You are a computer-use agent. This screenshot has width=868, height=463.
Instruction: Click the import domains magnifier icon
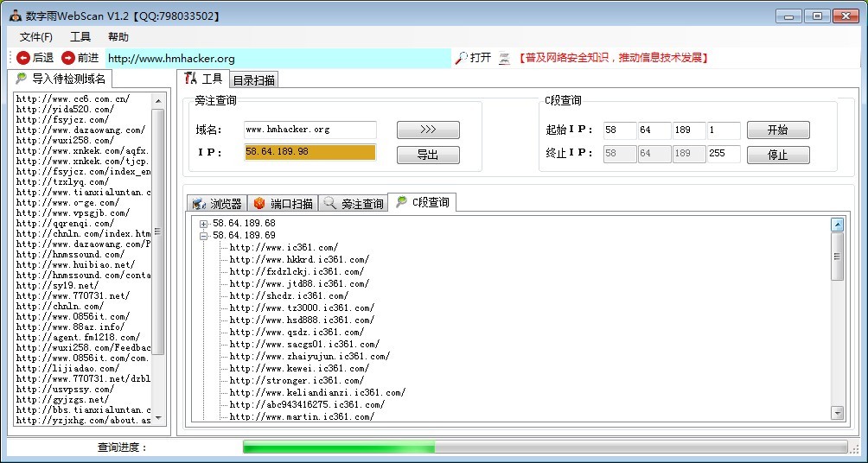point(22,78)
